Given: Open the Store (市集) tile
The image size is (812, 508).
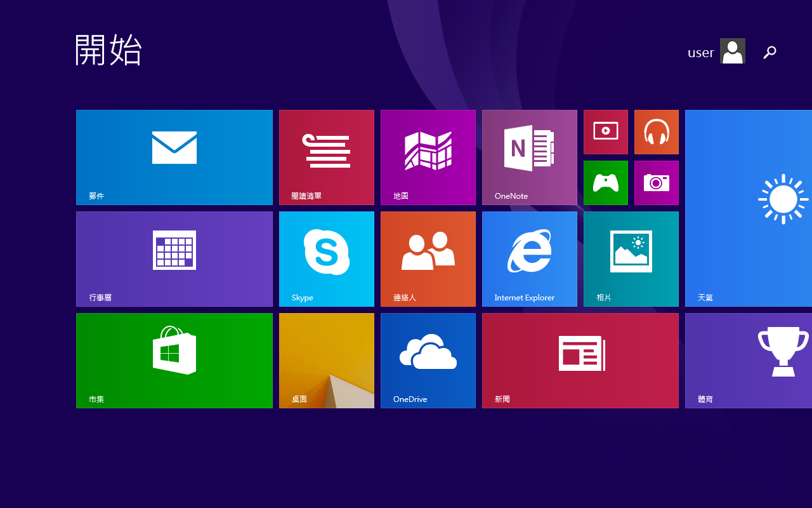Looking at the screenshot, I should click(174, 361).
